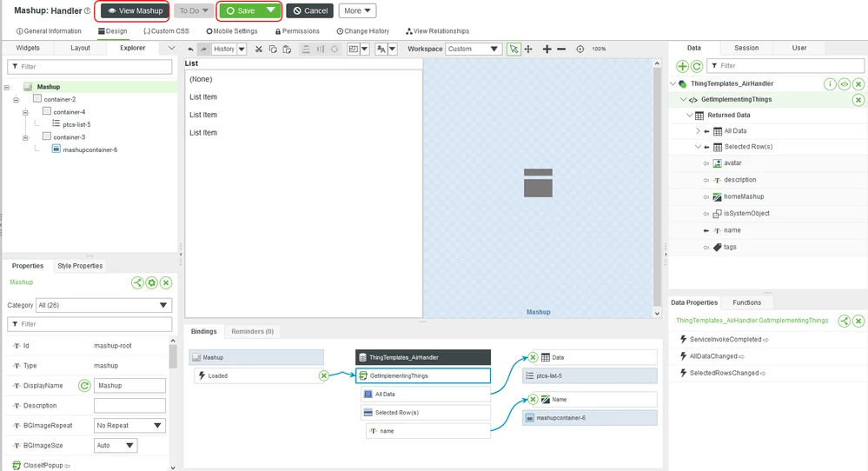Click the undo arrow in design toolbar
Image resolution: width=868 pixels, height=471 pixels.
(x=190, y=49)
